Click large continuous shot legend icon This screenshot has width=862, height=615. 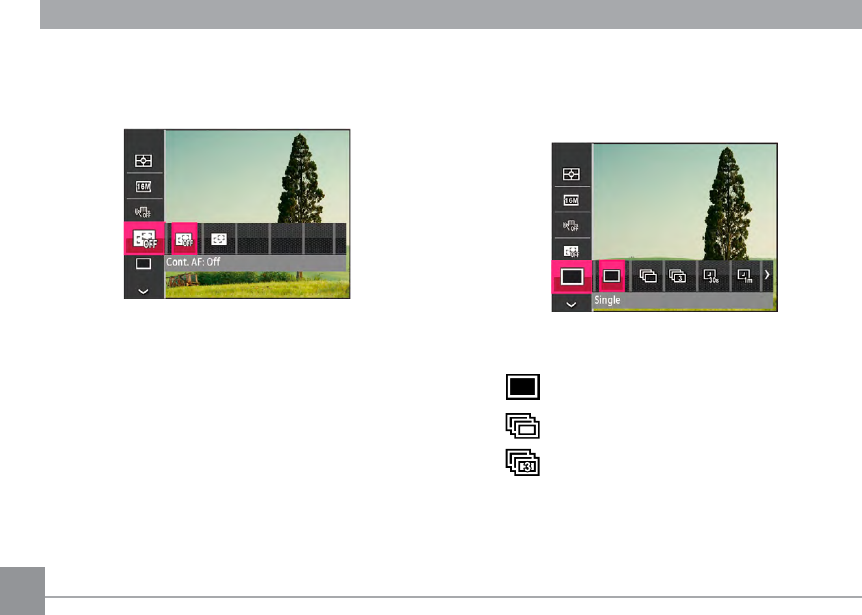tap(523, 426)
